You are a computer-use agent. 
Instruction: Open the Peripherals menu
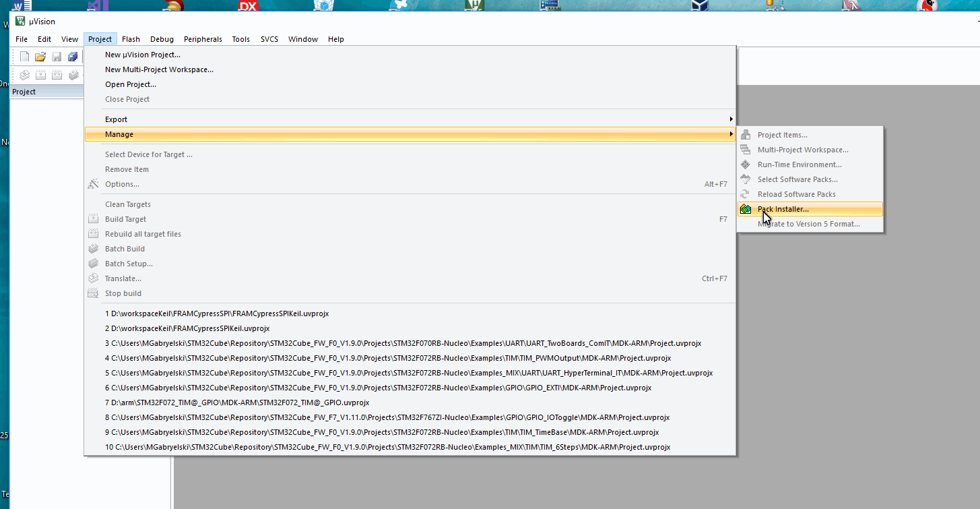point(203,39)
